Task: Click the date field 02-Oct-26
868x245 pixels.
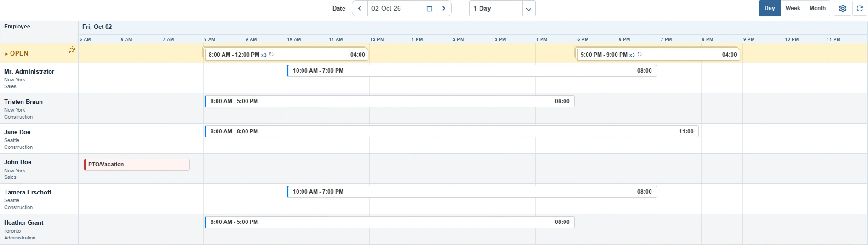Action: (x=395, y=8)
